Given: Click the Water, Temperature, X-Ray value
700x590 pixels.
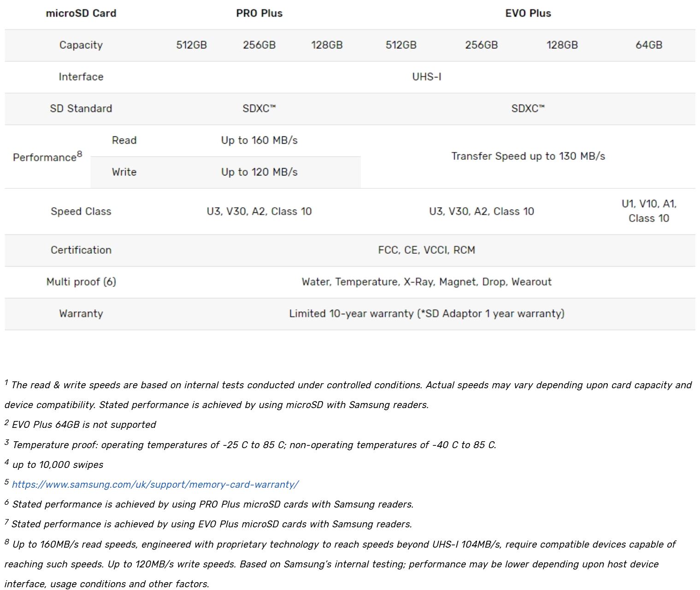Looking at the screenshot, I should 427,282.
